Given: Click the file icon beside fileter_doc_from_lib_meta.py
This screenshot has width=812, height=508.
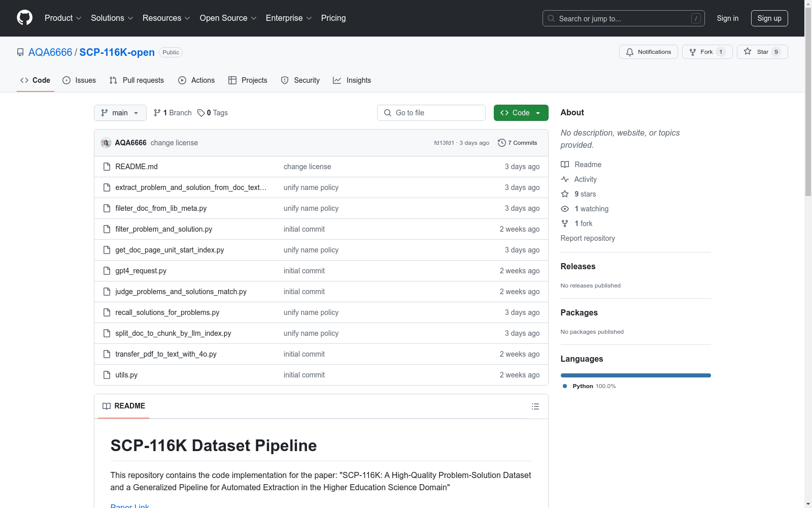Looking at the screenshot, I should pyautogui.click(x=107, y=208).
